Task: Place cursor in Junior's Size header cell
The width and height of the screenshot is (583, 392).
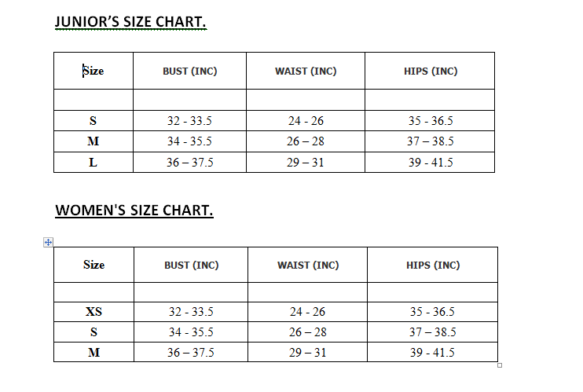Action: click(93, 71)
